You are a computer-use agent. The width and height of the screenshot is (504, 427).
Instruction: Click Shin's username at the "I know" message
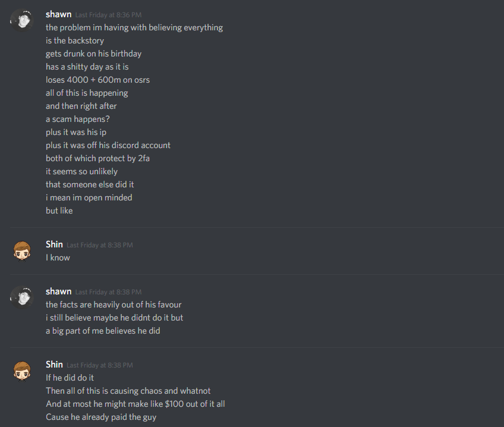(54, 244)
